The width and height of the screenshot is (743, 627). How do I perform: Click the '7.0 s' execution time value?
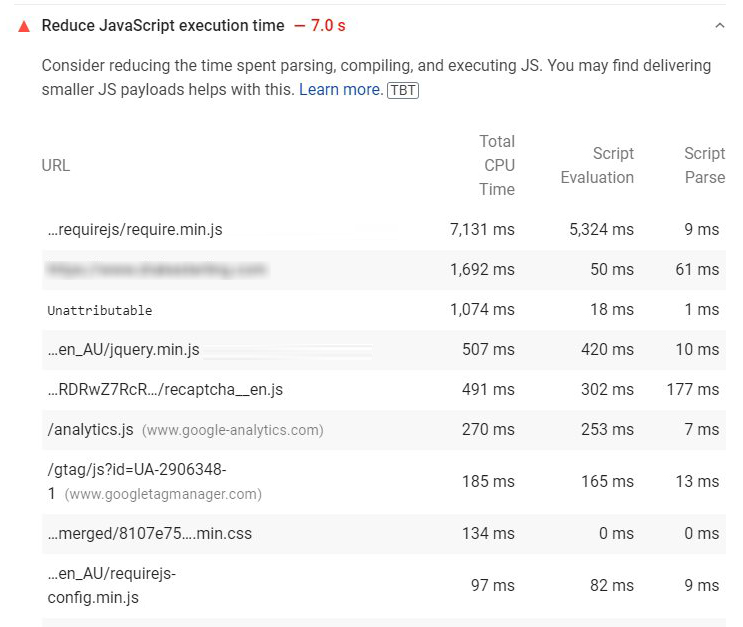[x=320, y=26]
